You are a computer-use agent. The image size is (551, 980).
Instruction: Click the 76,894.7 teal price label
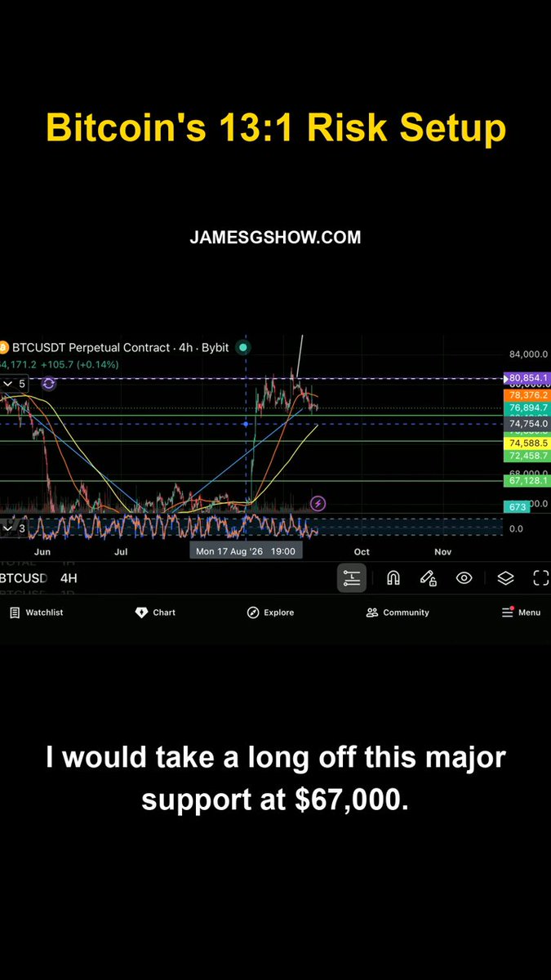(x=528, y=408)
